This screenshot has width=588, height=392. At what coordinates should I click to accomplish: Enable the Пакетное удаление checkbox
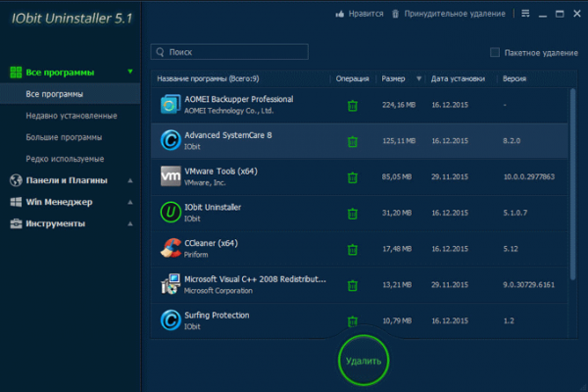(x=495, y=52)
